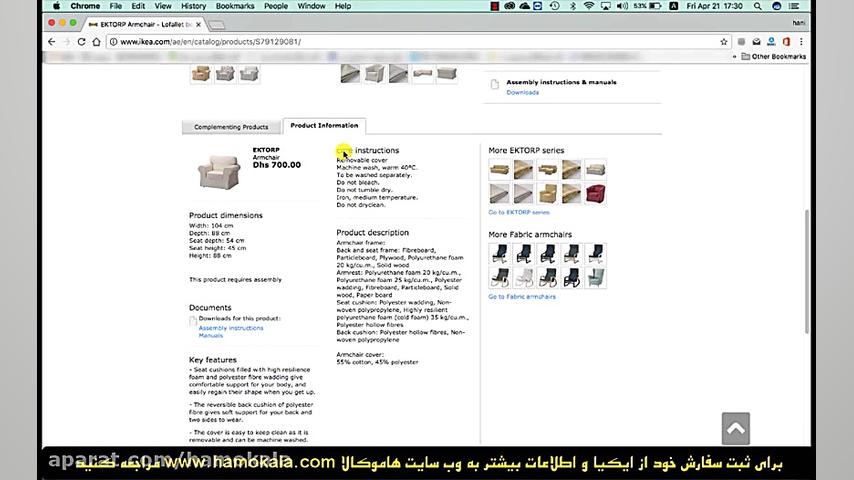
Task: Select the light teal wing chair thumbnail
Action: point(595,278)
